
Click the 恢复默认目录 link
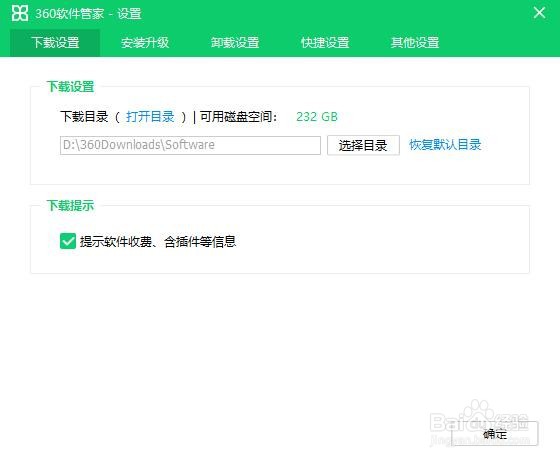pyautogui.click(x=445, y=145)
